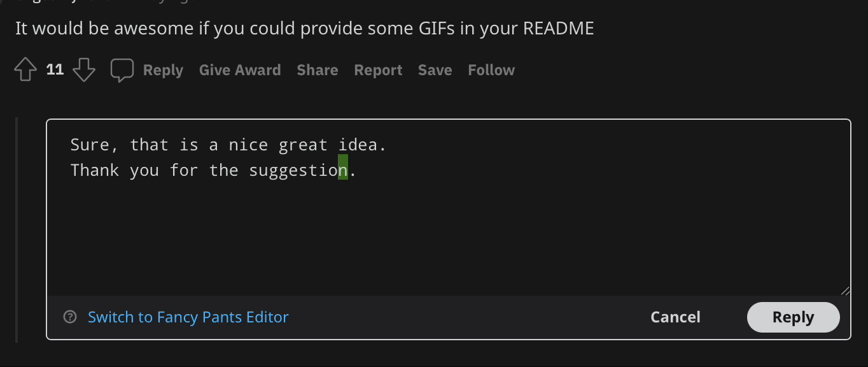Screen dimensions: 868x367
Task: Click the text box resize handle
Action: pos(845,291)
